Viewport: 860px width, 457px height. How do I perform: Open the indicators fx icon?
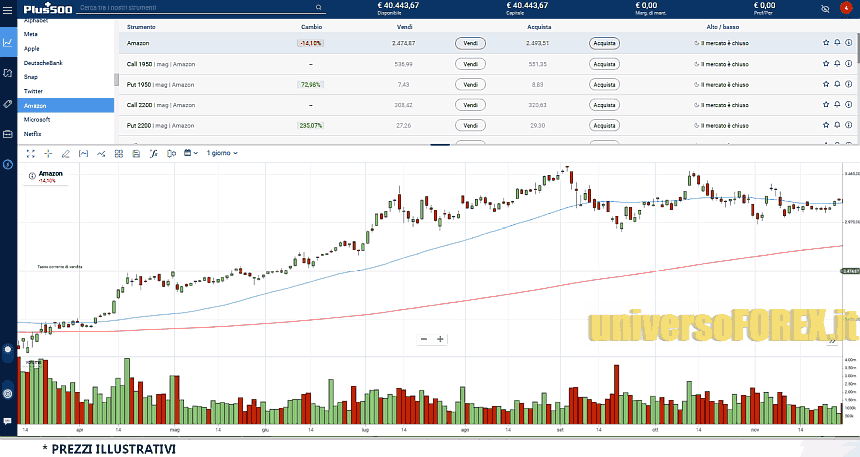pyautogui.click(x=153, y=153)
